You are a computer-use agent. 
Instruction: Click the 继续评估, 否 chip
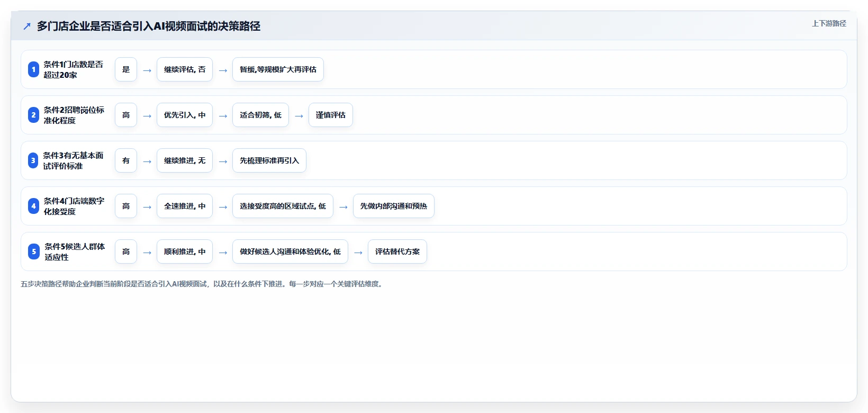point(185,69)
